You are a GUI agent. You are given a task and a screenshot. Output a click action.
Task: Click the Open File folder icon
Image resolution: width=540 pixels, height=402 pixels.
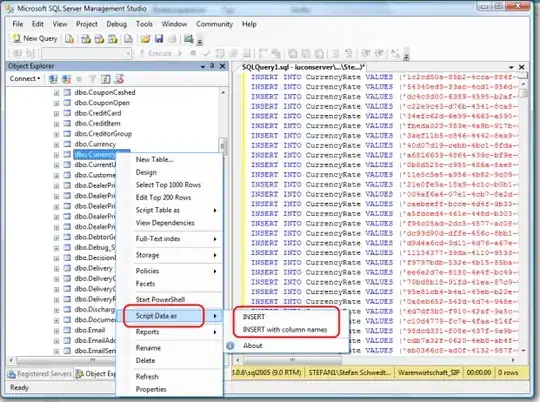(146, 39)
